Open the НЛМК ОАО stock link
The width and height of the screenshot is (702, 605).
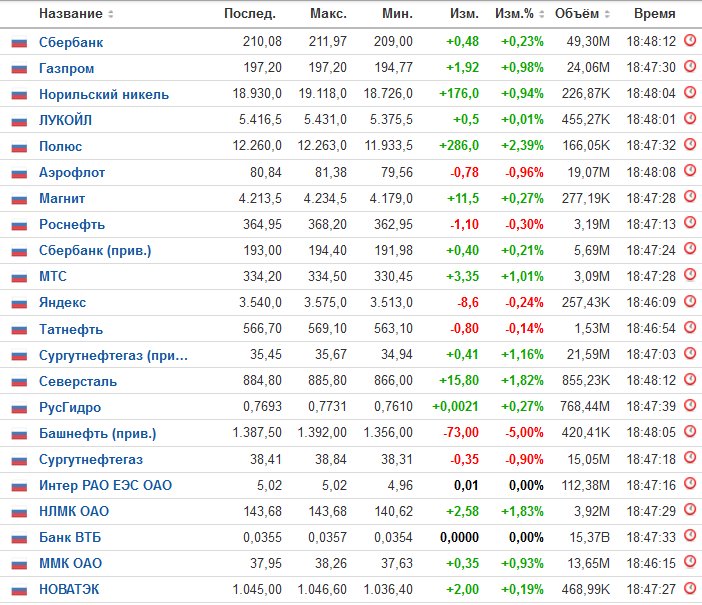pos(74,511)
